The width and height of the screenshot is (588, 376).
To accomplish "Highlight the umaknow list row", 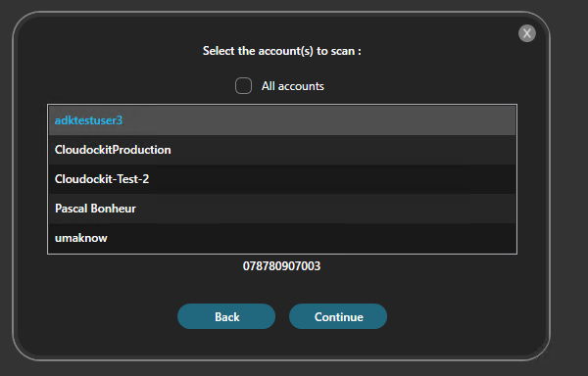I will pos(282,238).
